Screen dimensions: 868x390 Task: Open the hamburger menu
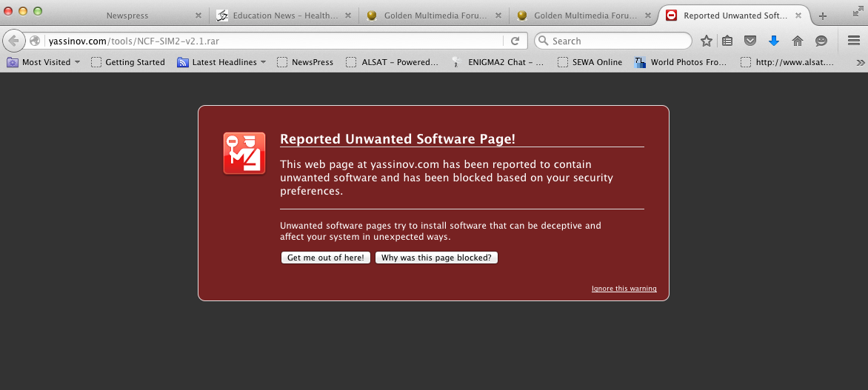[853, 41]
